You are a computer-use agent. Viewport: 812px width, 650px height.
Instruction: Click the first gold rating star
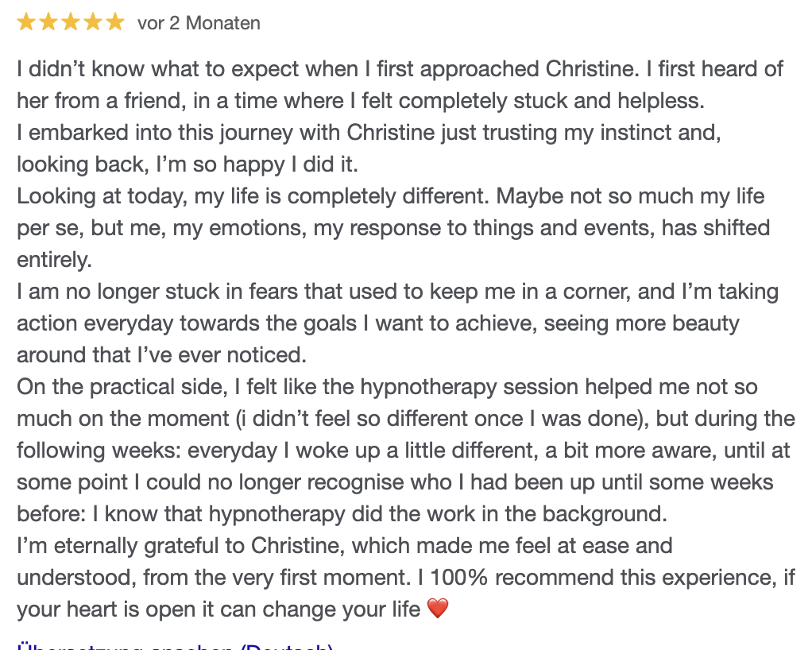26,23
